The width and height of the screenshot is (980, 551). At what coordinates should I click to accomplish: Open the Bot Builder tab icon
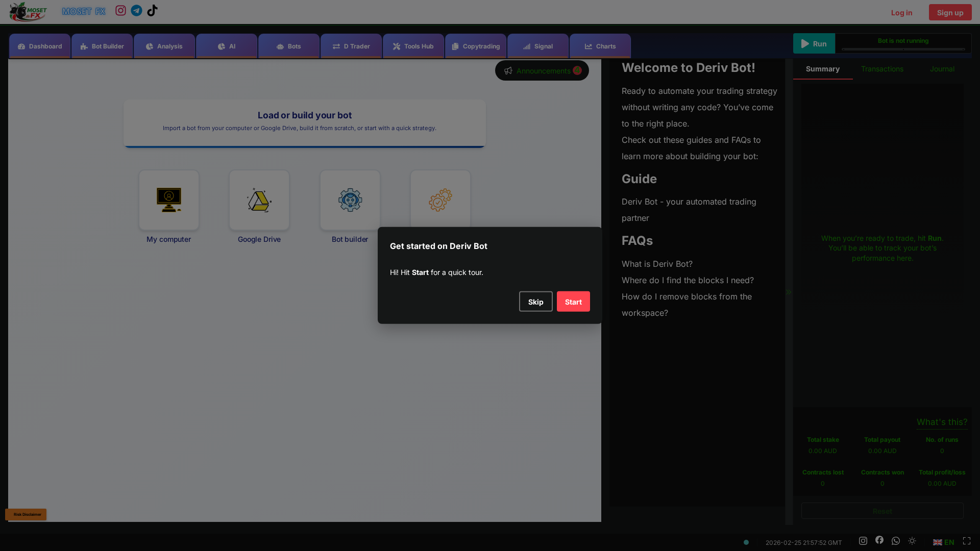(x=83, y=46)
